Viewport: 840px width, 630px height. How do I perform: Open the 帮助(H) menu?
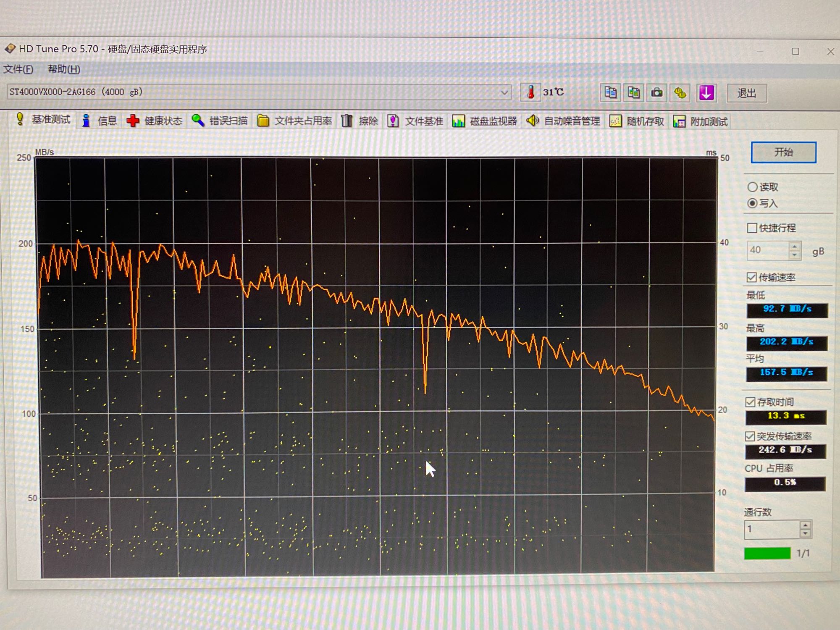click(x=64, y=69)
